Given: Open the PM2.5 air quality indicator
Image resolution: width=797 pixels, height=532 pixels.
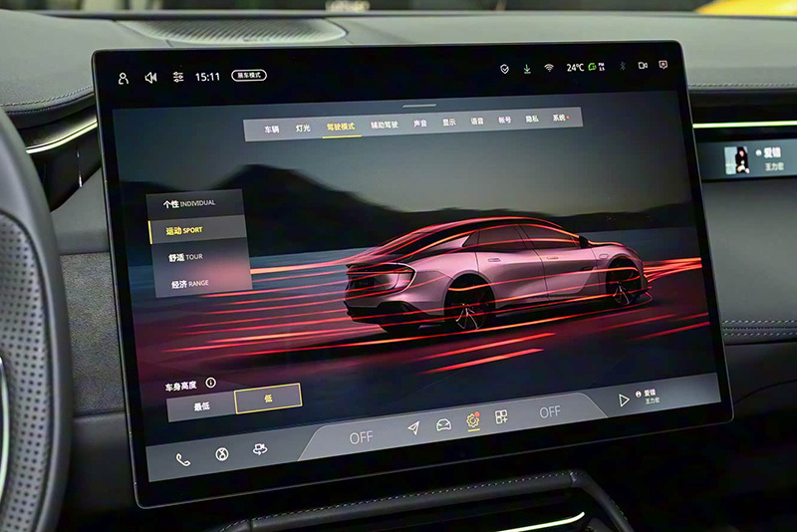Looking at the screenshot, I should [597, 67].
